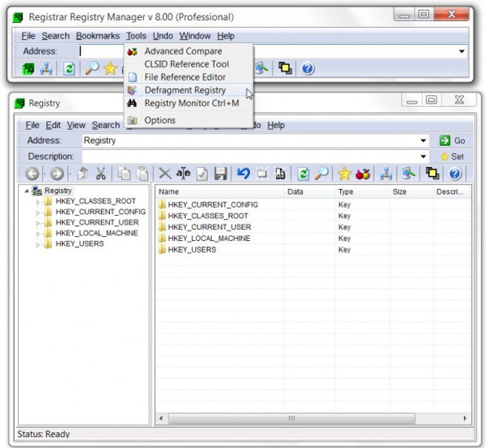Sort by the Name column header
The image size is (486, 448).
click(219, 192)
